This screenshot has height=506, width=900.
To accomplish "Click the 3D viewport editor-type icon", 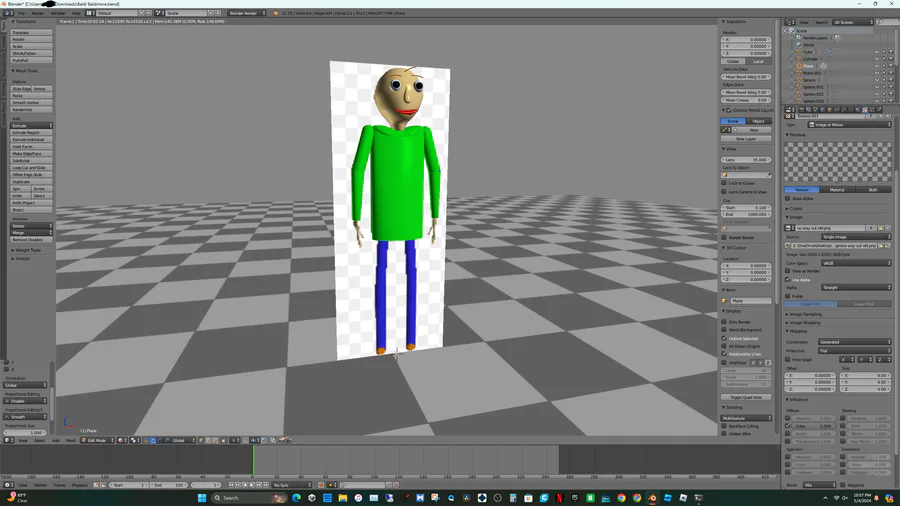I will (7, 440).
